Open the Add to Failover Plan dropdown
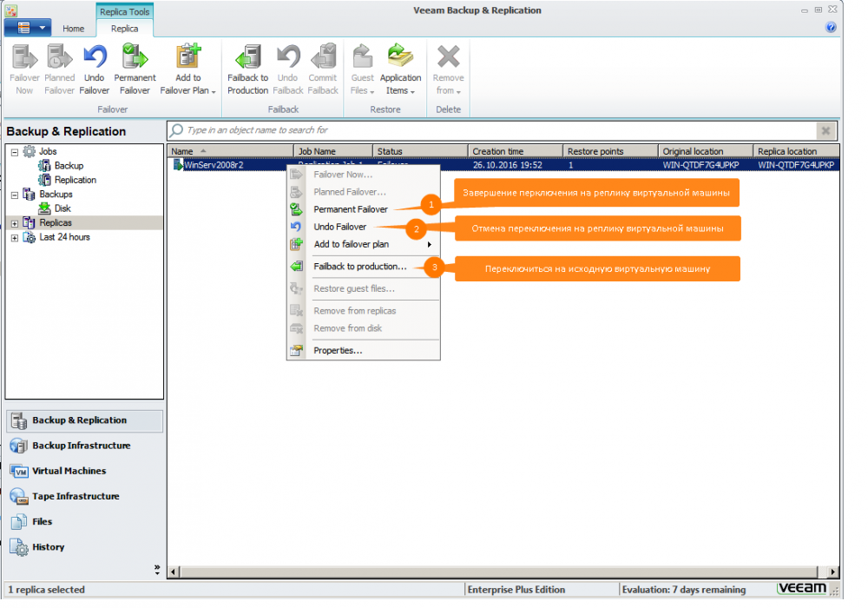The width and height of the screenshot is (868, 608). tap(187, 69)
